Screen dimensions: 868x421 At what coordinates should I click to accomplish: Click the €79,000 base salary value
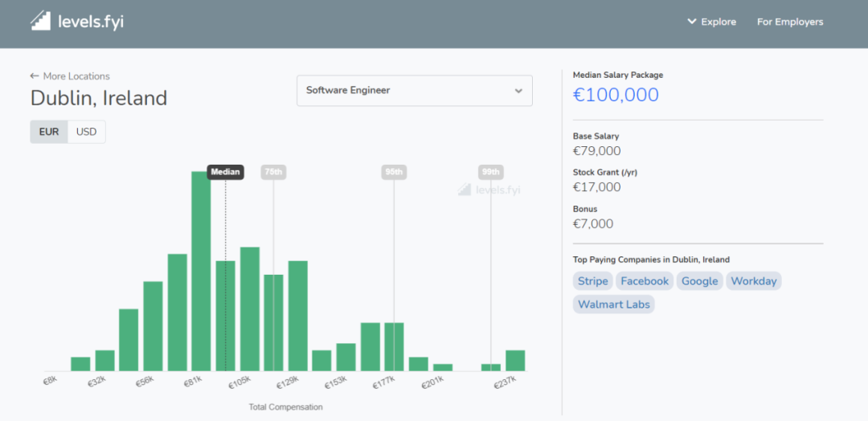coord(596,150)
